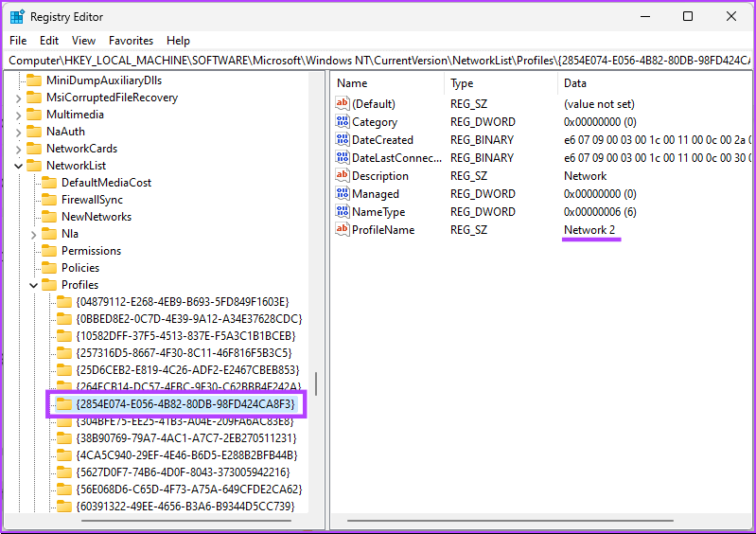Click the tree pane vertical scrollbar thumb

point(316,384)
